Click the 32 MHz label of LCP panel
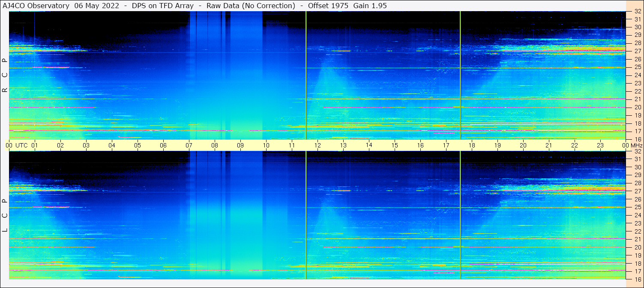The width and height of the screenshot is (644, 288). point(638,151)
